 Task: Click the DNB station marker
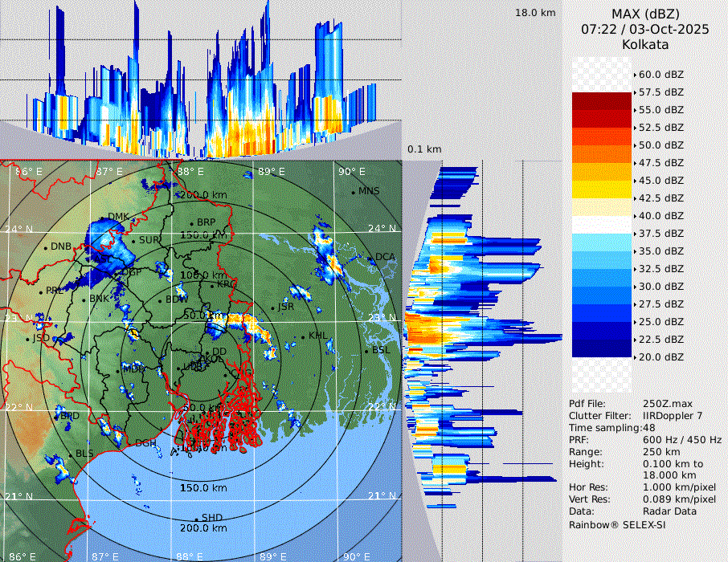pyautogui.click(x=46, y=247)
